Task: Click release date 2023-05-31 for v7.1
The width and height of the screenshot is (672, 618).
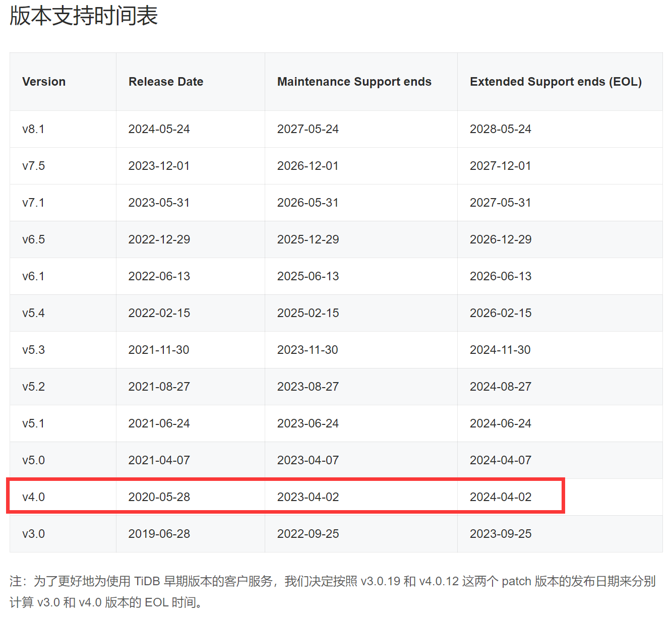Action: tap(159, 203)
